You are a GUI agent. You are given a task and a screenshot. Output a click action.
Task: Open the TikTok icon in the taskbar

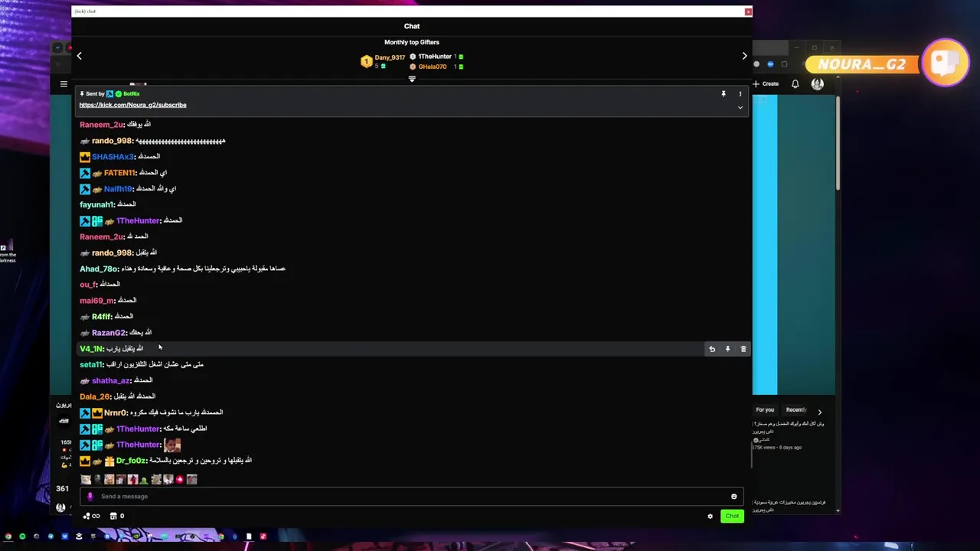[263, 536]
